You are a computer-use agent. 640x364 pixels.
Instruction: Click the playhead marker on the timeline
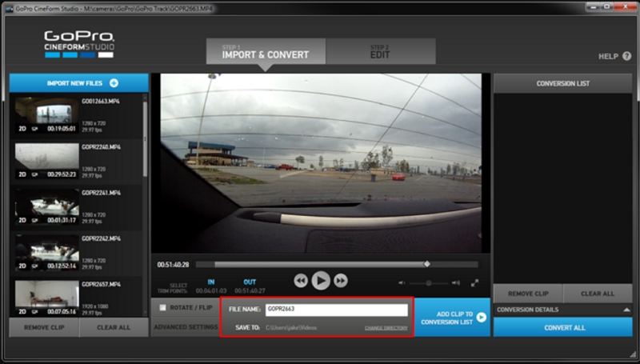[x=426, y=264]
